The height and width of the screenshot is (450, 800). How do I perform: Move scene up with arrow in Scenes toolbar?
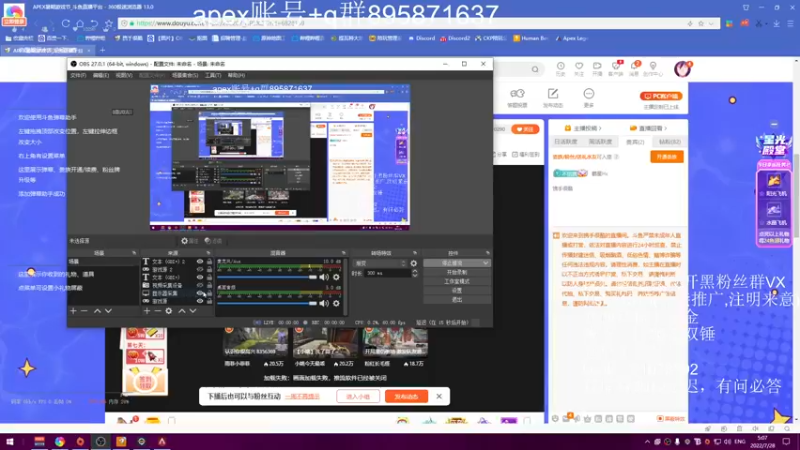[97, 311]
